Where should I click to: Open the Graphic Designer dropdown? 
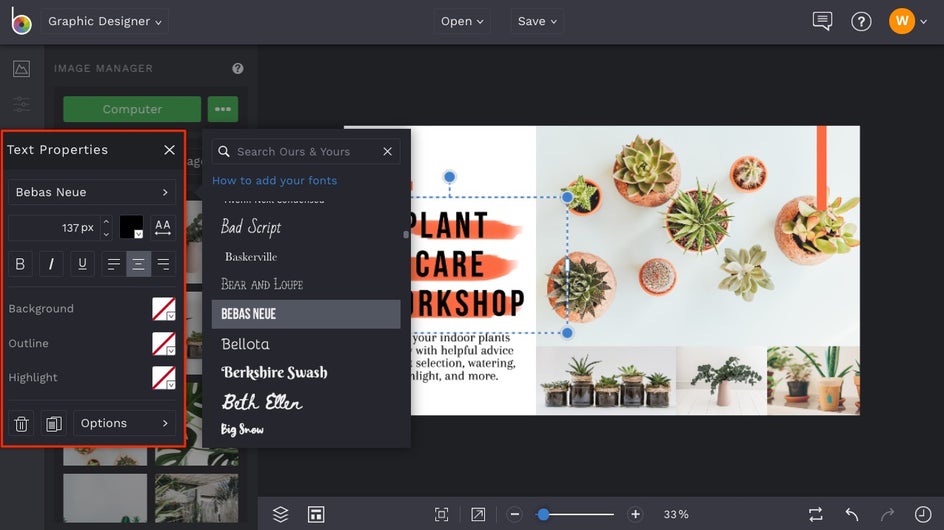point(105,21)
